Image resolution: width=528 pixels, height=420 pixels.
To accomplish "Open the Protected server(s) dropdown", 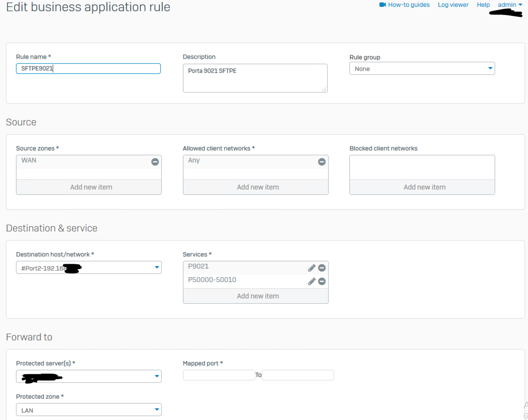I will coord(89,376).
